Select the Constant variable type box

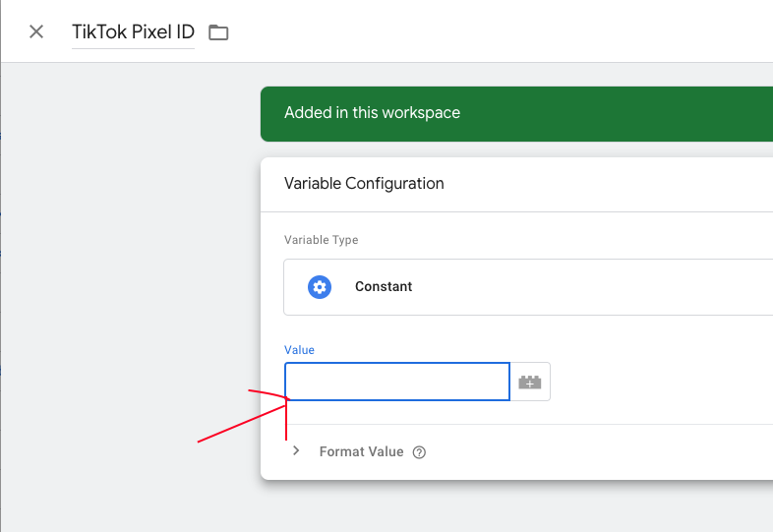point(528,287)
